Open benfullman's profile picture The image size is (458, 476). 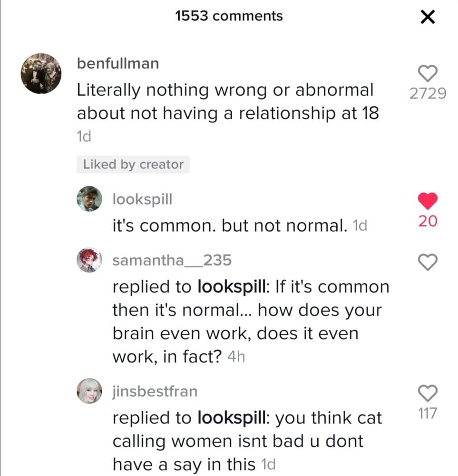pyautogui.click(x=41, y=73)
